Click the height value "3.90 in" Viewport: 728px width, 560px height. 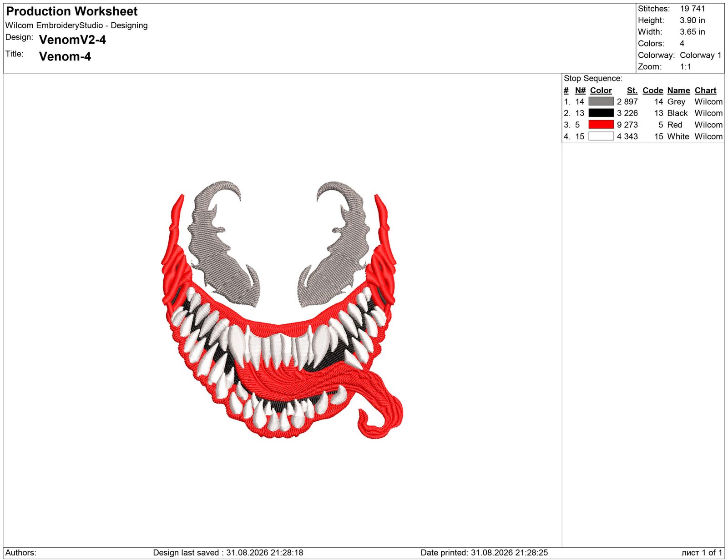(x=693, y=20)
